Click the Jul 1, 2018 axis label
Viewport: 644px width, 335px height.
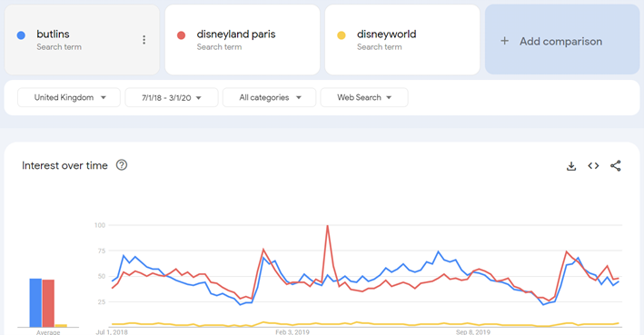pos(112,331)
